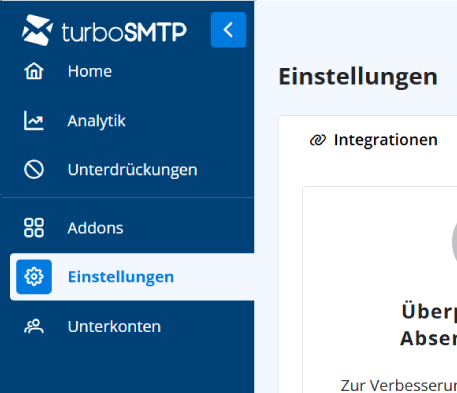Screen dimensions: 457x393
Task: Click the Home house icon
Action: pyautogui.click(x=34, y=71)
